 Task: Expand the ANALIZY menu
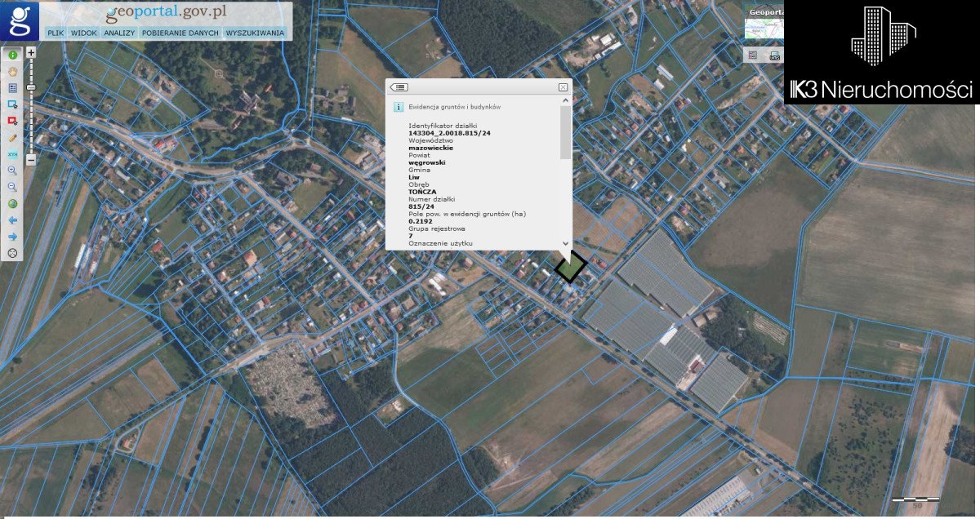click(x=119, y=33)
